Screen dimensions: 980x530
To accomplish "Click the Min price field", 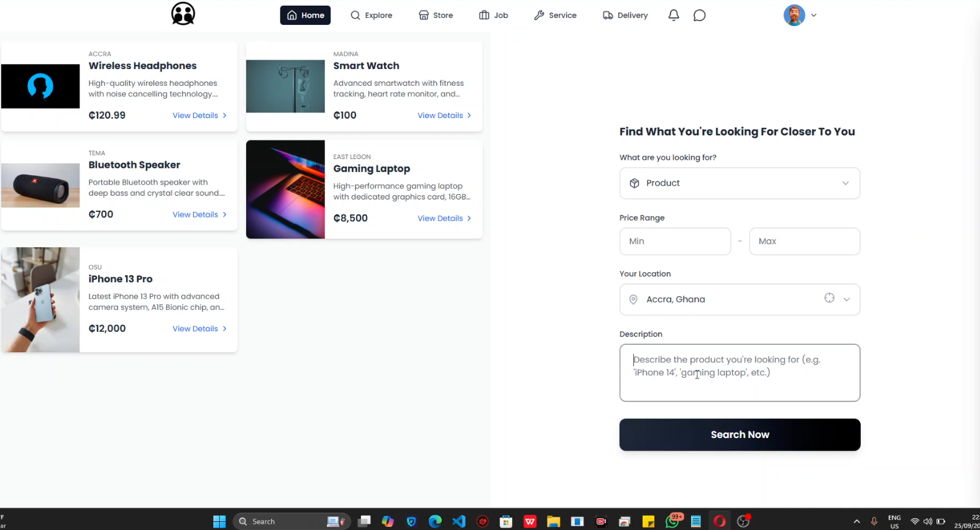I will pyautogui.click(x=675, y=241).
